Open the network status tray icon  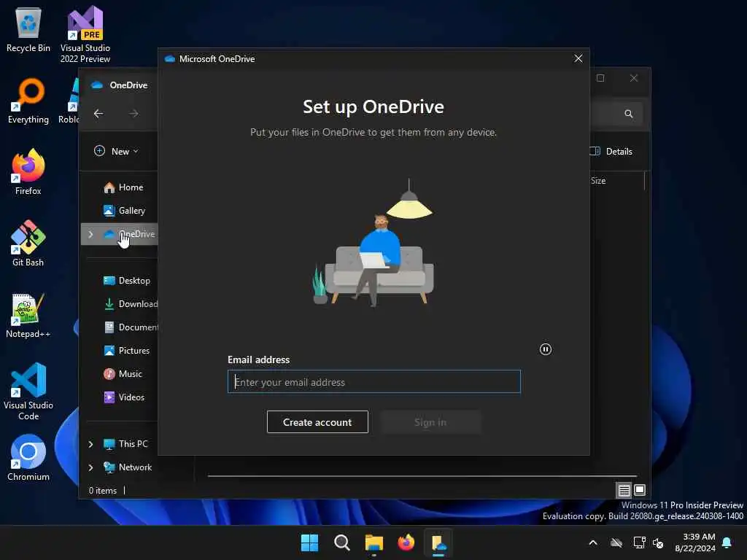click(639, 542)
